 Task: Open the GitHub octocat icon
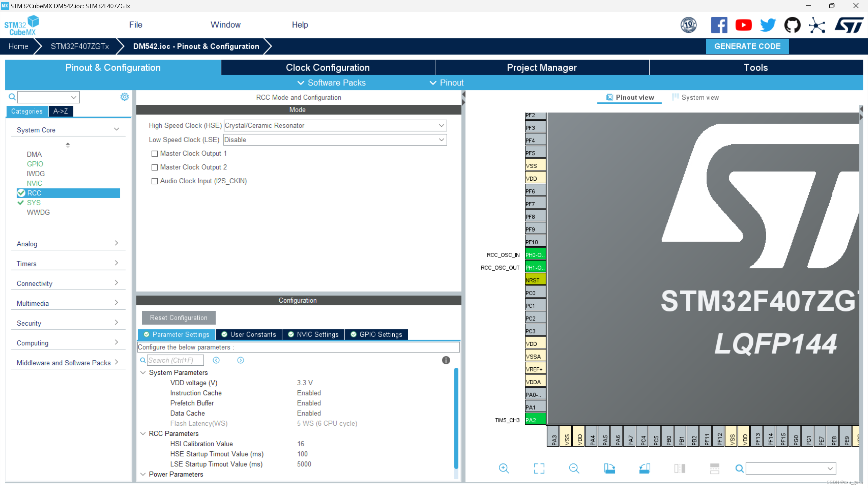click(x=792, y=25)
